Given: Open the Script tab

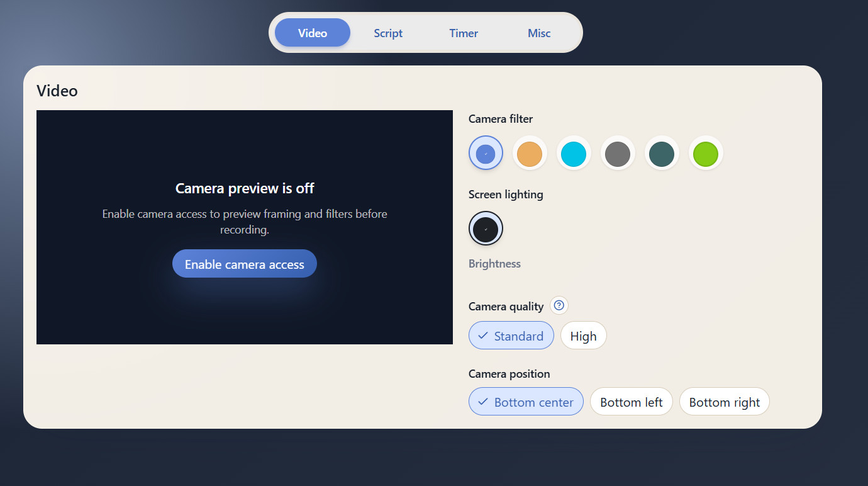Looking at the screenshot, I should [x=388, y=33].
